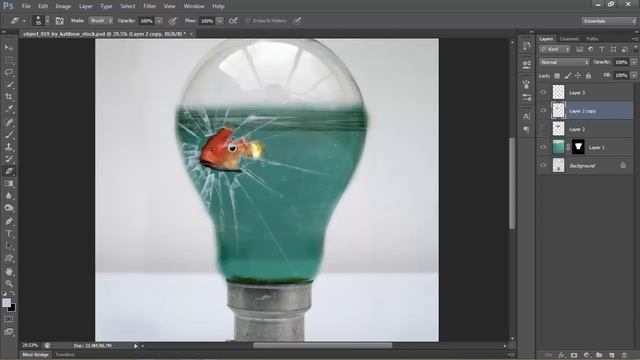Change screen mode at toolbox bottom

click(9, 332)
